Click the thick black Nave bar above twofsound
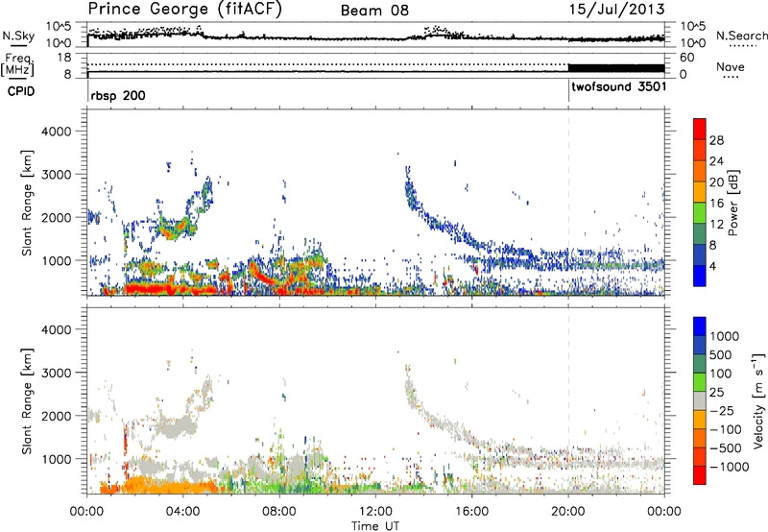The height and width of the screenshot is (532, 768). click(x=616, y=68)
